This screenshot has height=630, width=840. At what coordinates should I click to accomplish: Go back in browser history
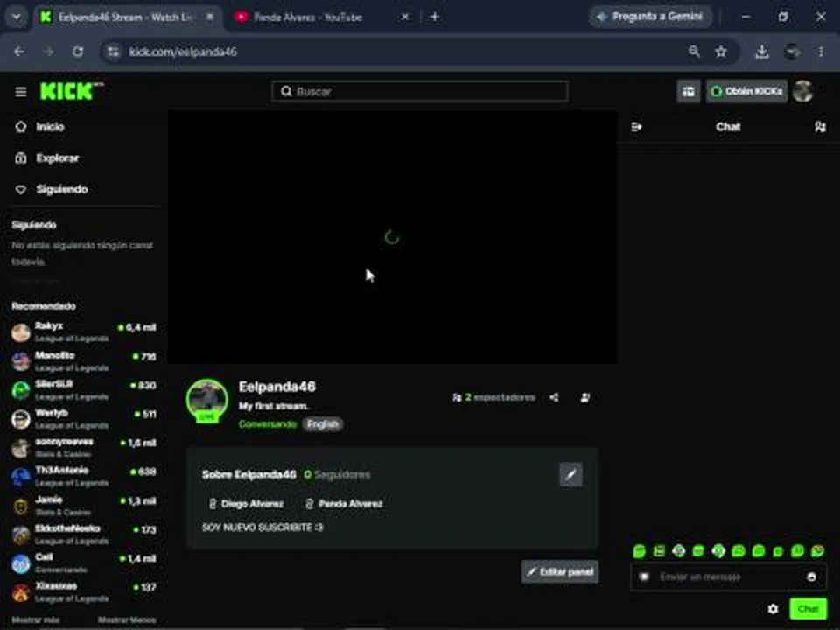point(19,52)
